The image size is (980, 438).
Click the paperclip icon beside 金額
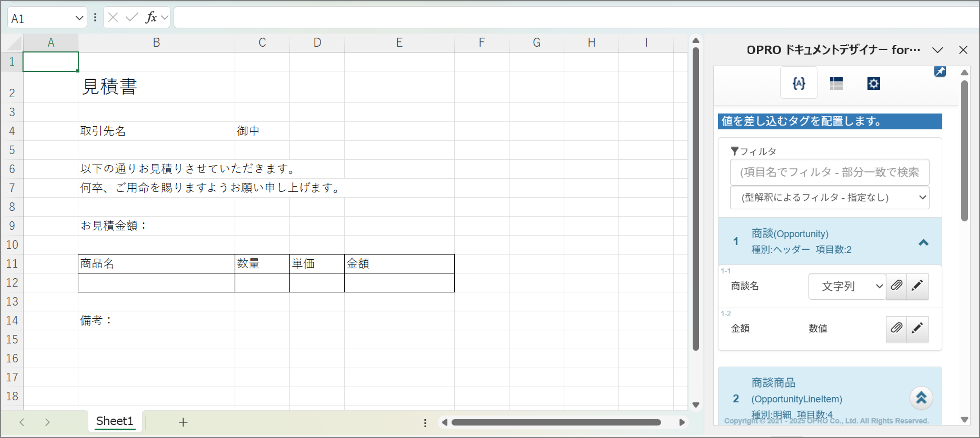pyautogui.click(x=897, y=329)
